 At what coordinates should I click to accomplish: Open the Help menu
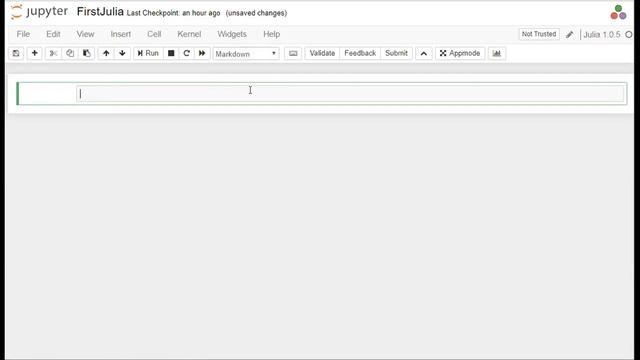pyautogui.click(x=271, y=34)
